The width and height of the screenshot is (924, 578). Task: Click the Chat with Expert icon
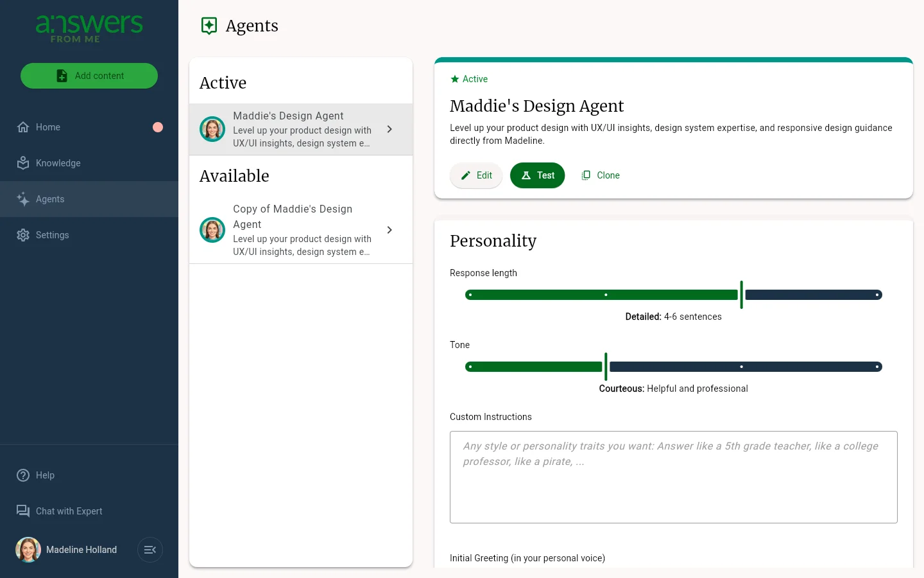(x=23, y=511)
